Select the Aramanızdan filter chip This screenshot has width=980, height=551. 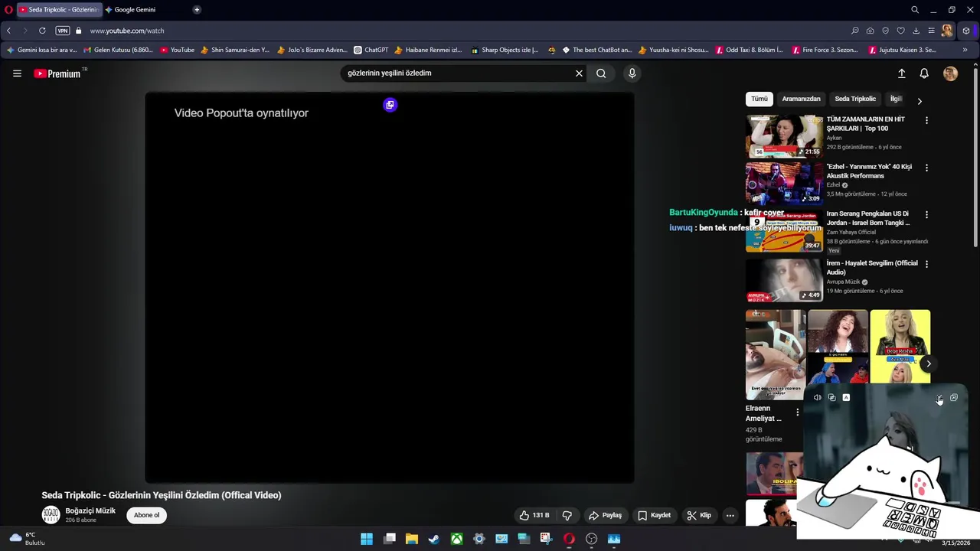801,99
